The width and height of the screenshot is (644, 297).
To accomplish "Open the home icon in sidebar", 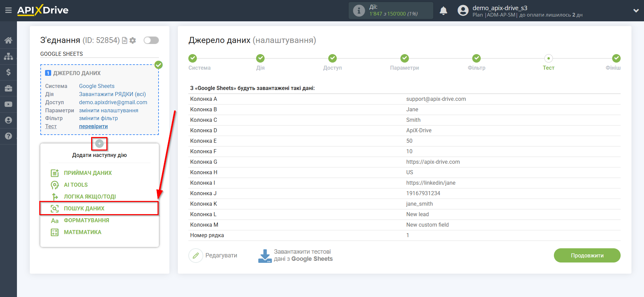I will pyautogui.click(x=8, y=41).
